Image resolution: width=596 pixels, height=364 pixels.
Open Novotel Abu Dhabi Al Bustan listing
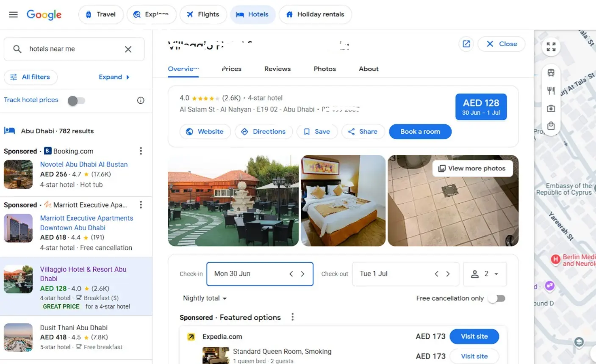84,164
